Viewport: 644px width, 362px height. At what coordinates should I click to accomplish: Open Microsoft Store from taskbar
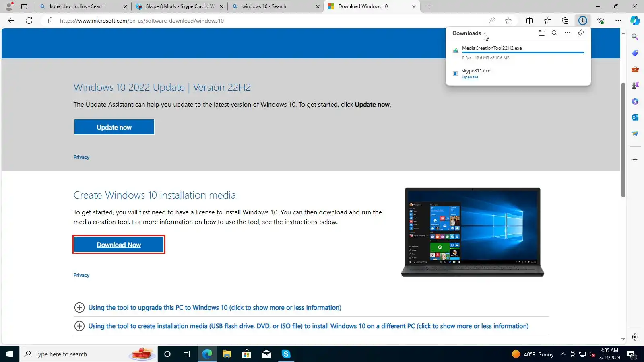[246, 354]
